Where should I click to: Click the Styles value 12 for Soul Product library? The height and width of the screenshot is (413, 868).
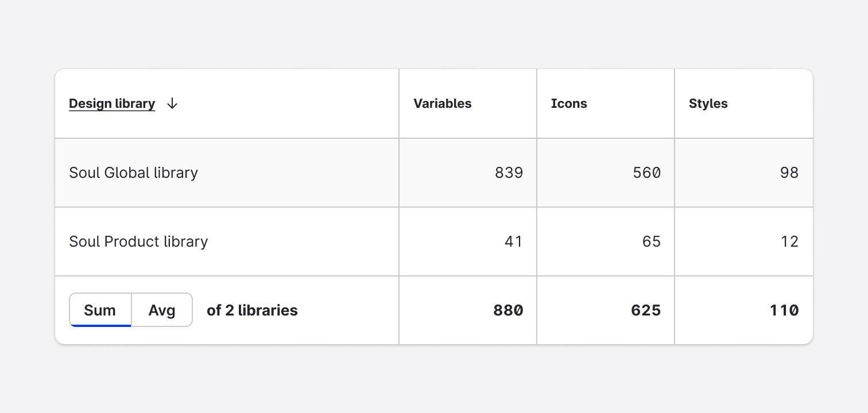(790, 241)
